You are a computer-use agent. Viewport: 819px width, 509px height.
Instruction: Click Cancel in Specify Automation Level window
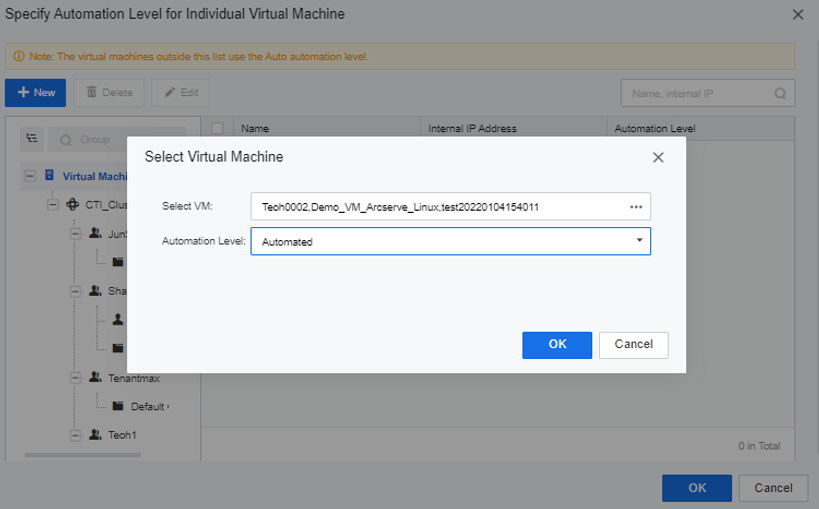point(773,488)
